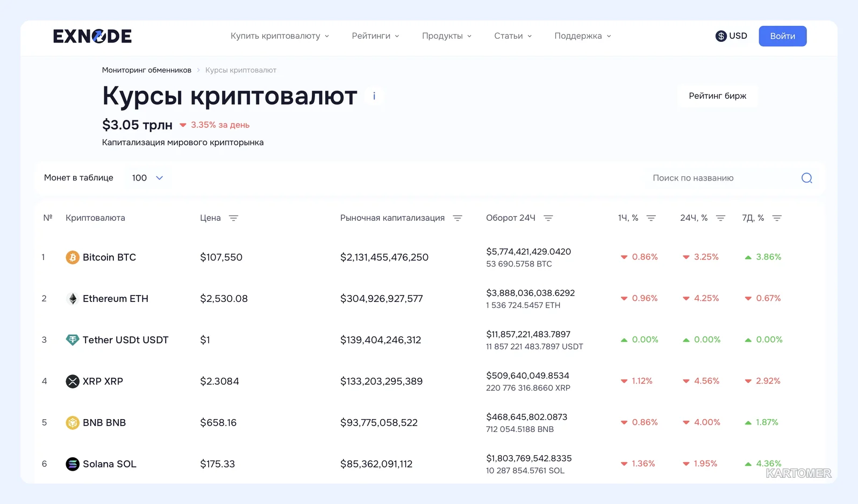Click BNB market cap $93,775,058,522
Viewport: 858px width, 504px height.
tap(379, 423)
